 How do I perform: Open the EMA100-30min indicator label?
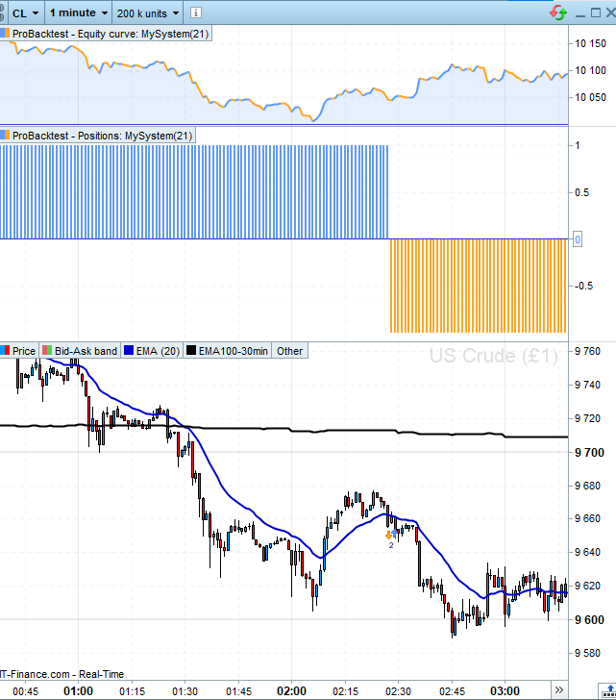[x=228, y=351]
